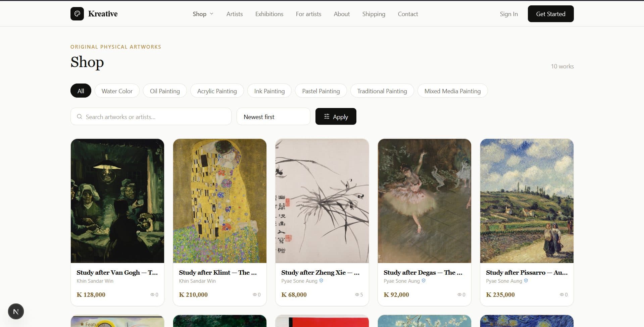
Task: Click views eye icon on Zheng Xie card
Action: 357,294
